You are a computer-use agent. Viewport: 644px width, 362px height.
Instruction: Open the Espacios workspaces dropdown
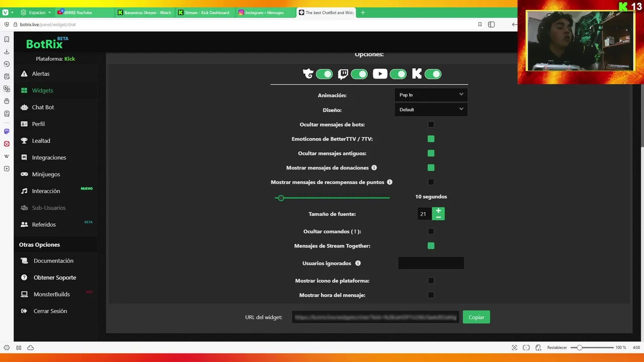pos(36,13)
